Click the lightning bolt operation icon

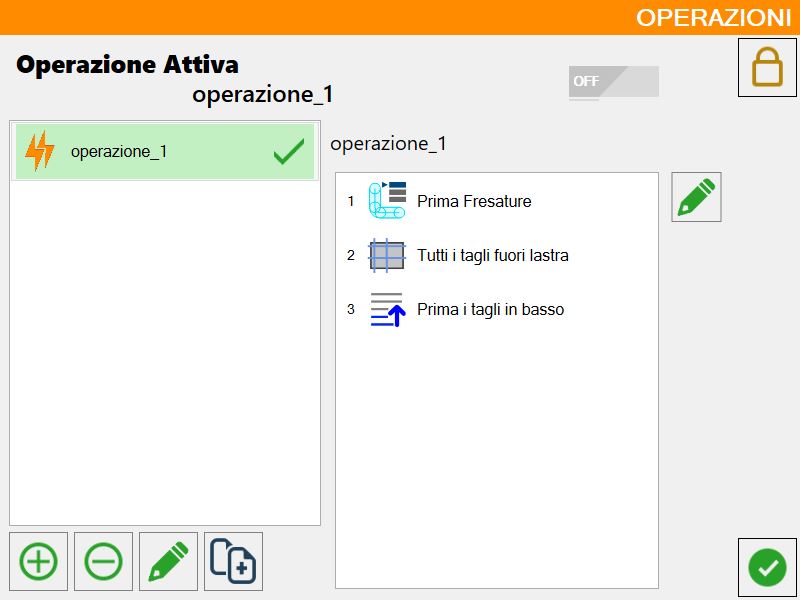pyautogui.click(x=40, y=151)
